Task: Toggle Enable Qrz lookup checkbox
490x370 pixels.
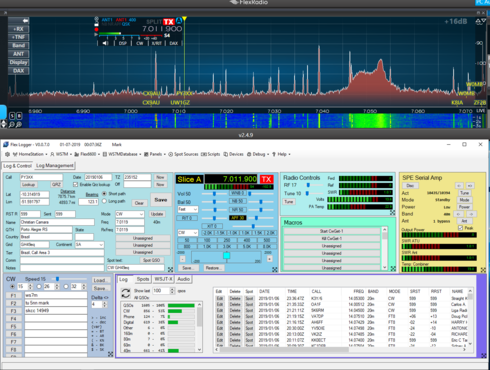Action: tap(75, 185)
